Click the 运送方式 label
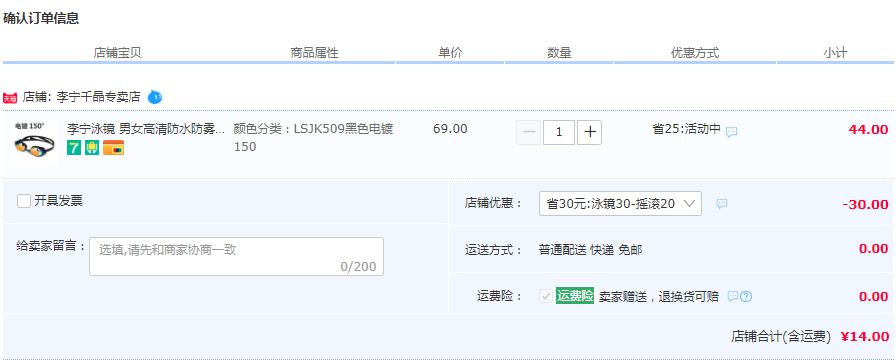The image size is (896, 361). pyautogui.click(x=494, y=250)
